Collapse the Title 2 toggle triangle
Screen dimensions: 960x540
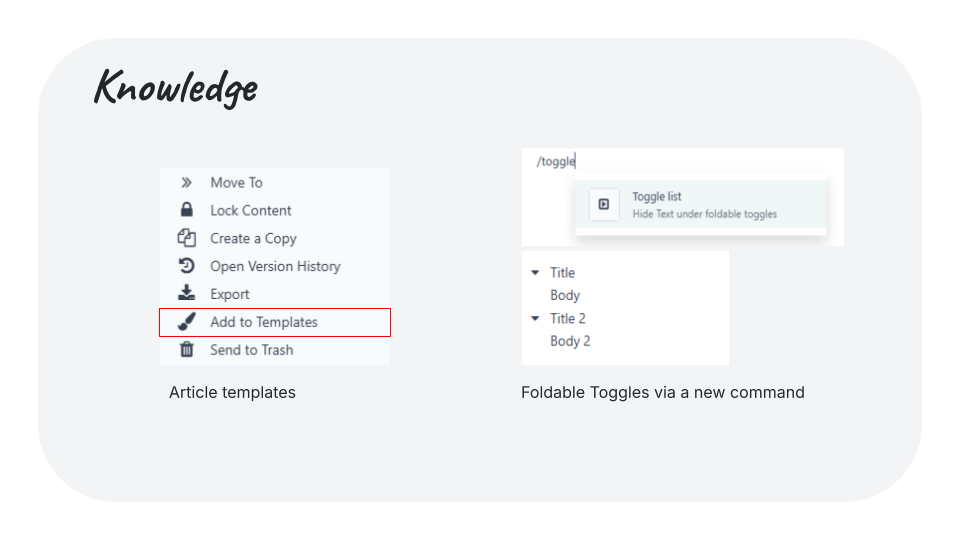pyautogui.click(x=535, y=319)
